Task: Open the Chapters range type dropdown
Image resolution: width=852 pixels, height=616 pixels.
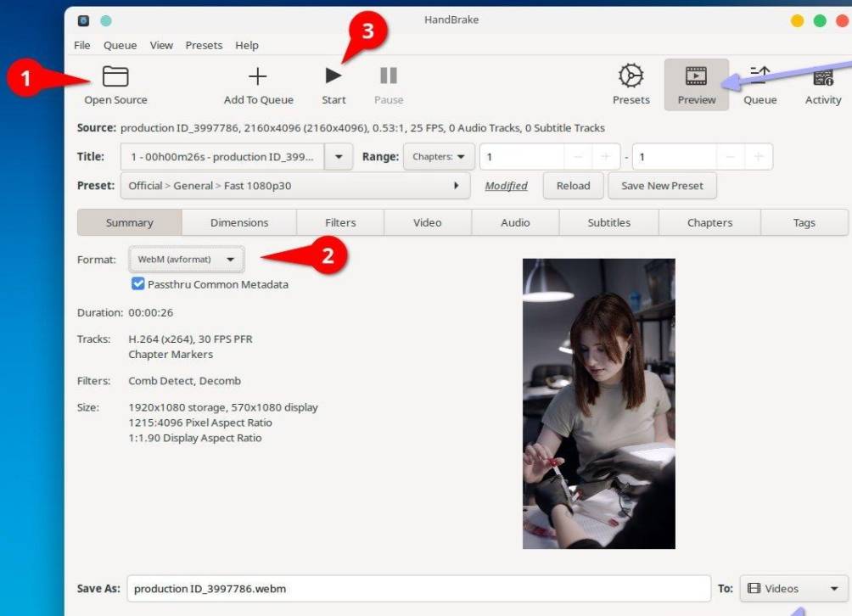Action: [438, 156]
